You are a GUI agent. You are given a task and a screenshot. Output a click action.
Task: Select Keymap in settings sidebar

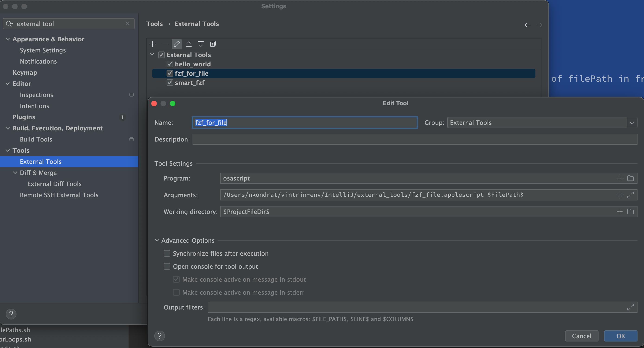point(25,72)
